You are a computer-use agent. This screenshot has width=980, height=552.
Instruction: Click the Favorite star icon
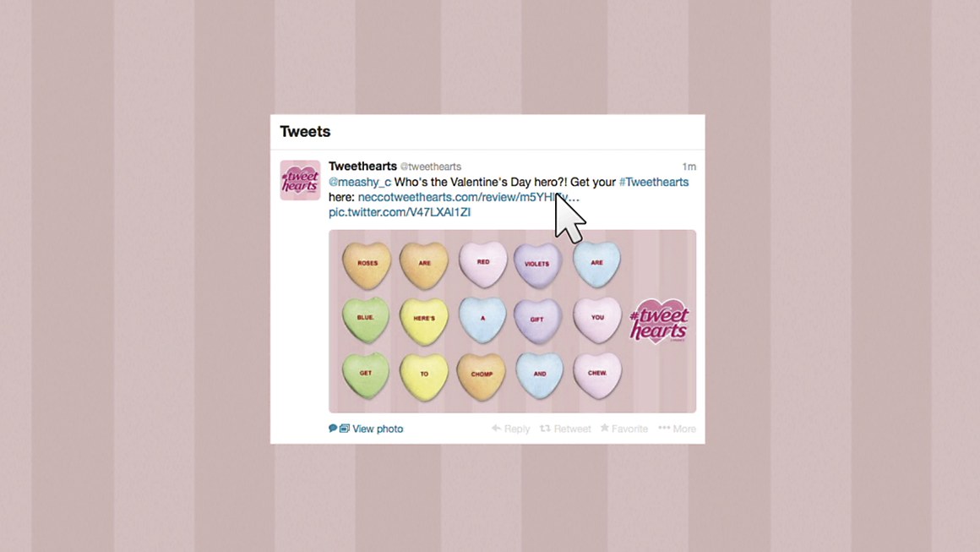[604, 428]
